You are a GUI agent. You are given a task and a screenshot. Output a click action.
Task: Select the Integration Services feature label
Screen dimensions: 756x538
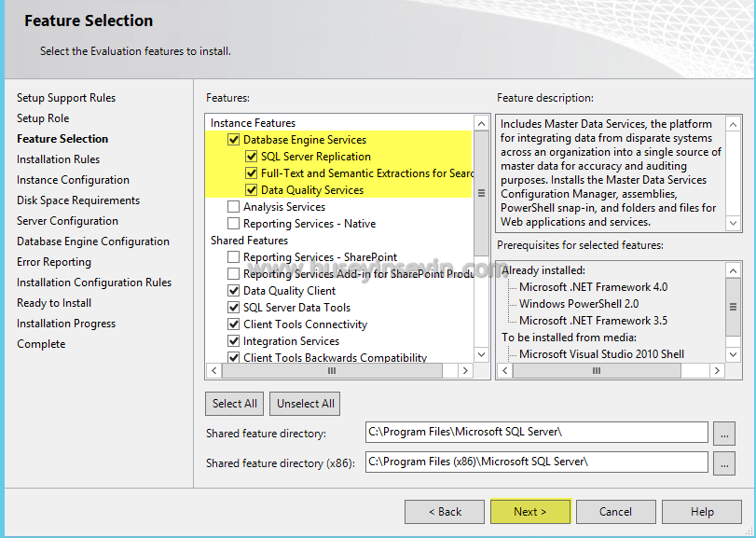(x=291, y=341)
